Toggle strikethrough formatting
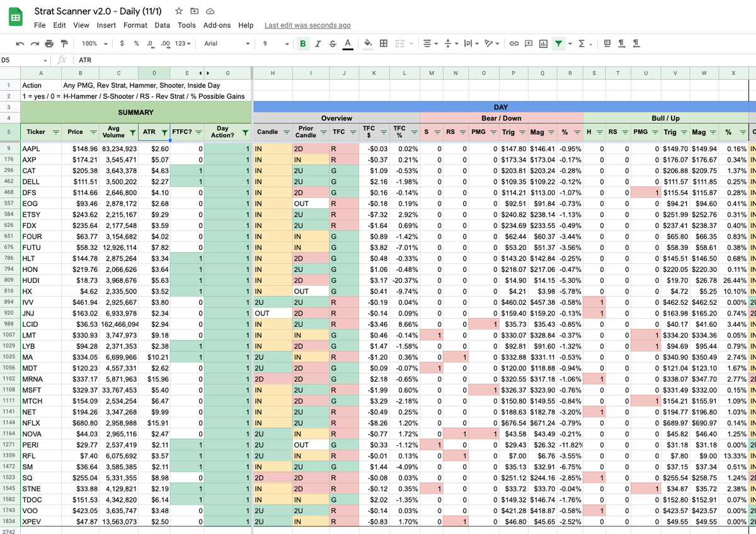The height and width of the screenshot is (534, 756). pyautogui.click(x=333, y=43)
